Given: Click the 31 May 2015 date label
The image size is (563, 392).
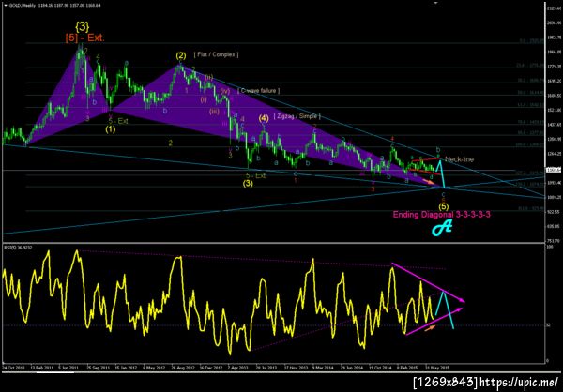Looking at the screenshot, I should [x=436, y=368].
